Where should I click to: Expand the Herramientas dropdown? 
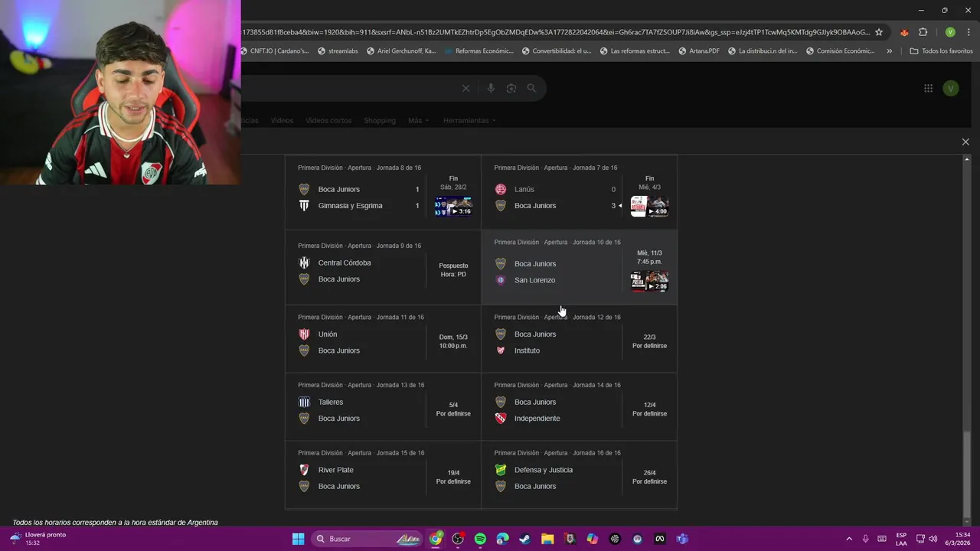tap(469, 120)
